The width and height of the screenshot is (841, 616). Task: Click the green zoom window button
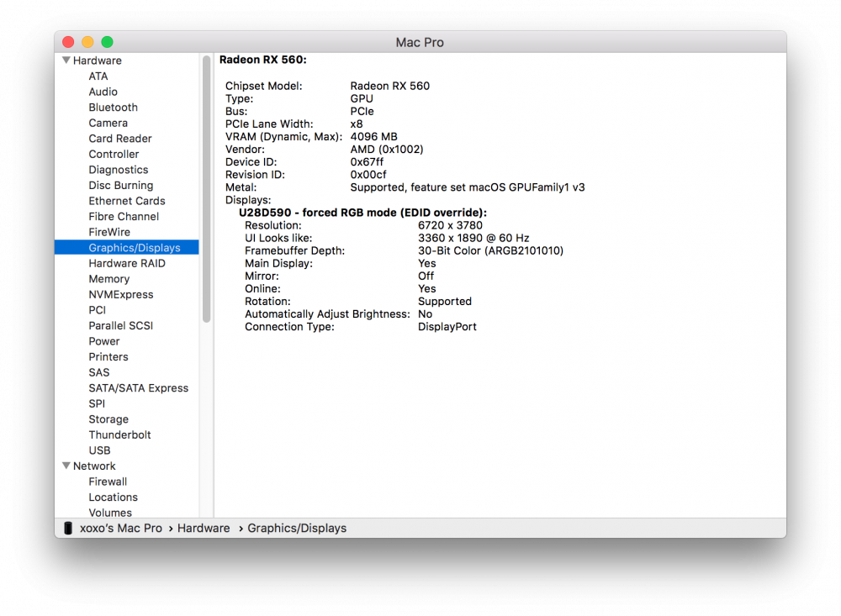point(108,42)
